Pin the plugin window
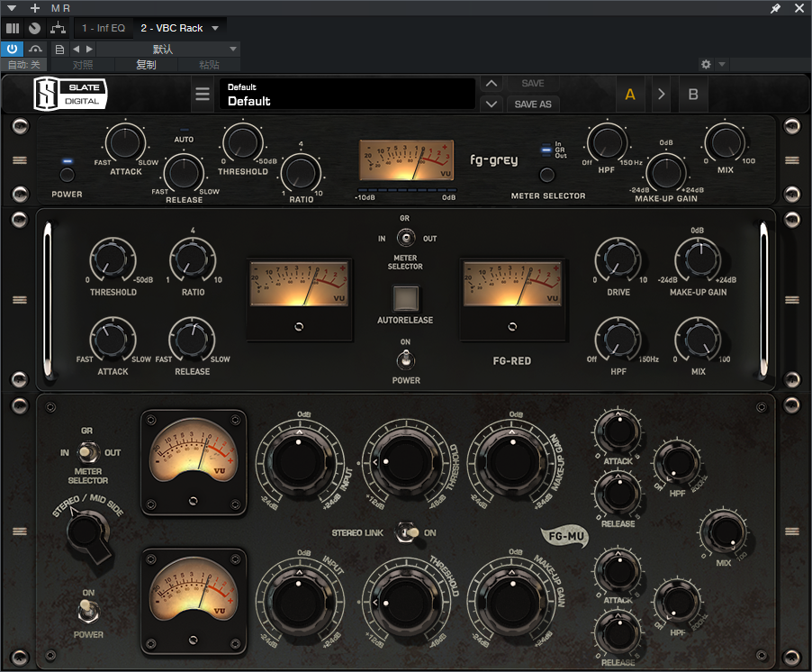 (775, 8)
